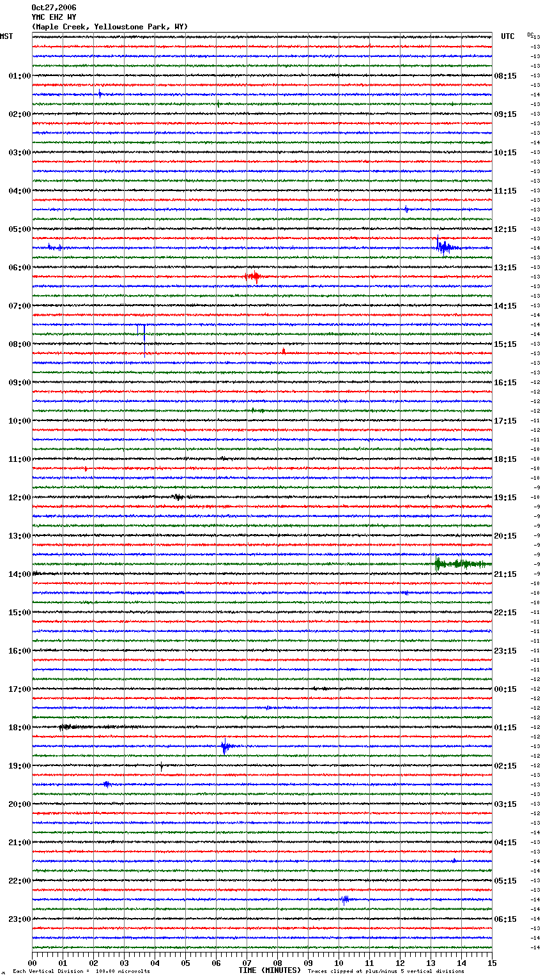
Task: Click the black wiggle on the 12:00 trace
Action: click(x=178, y=497)
